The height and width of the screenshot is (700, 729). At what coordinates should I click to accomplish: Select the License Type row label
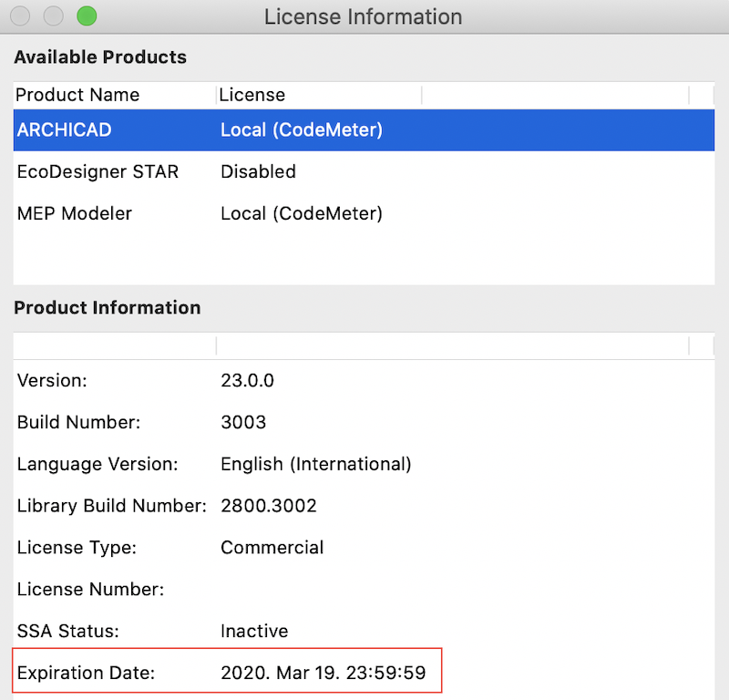(x=77, y=548)
